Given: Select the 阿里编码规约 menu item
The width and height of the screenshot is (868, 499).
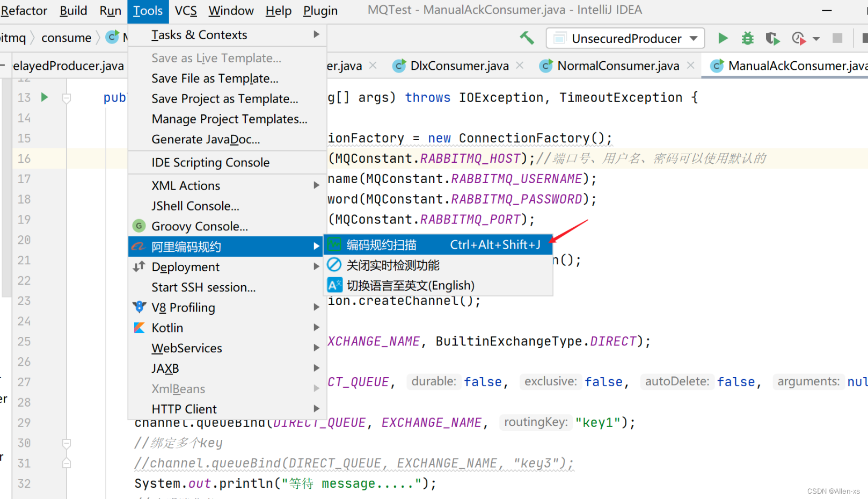Looking at the screenshot, I should [226, 247].
